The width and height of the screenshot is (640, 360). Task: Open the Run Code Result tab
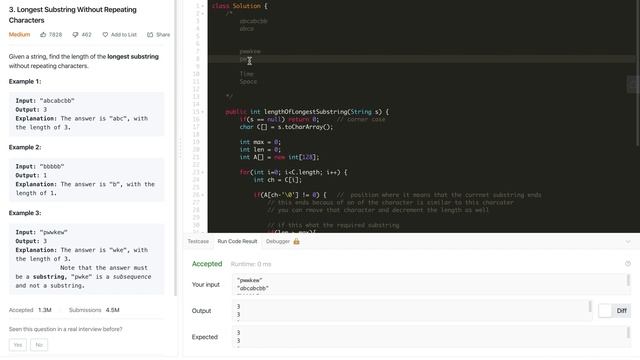[x=237, y=241]
